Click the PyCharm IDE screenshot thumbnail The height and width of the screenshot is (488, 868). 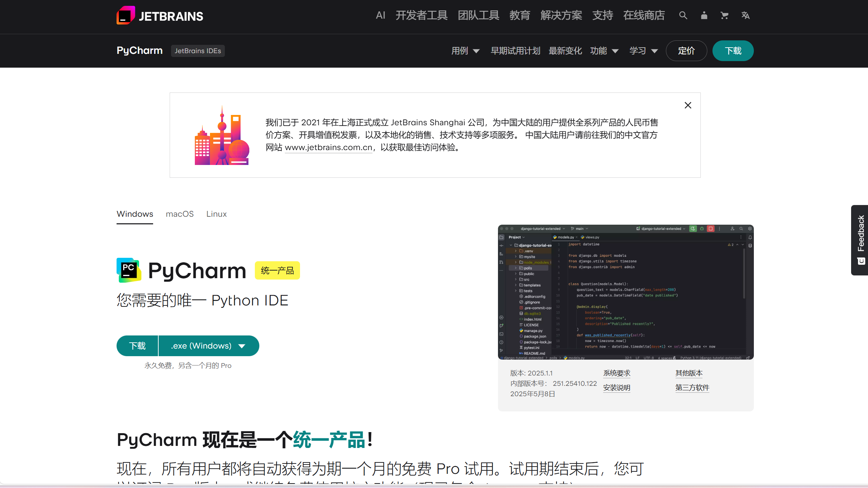[626, 292]
